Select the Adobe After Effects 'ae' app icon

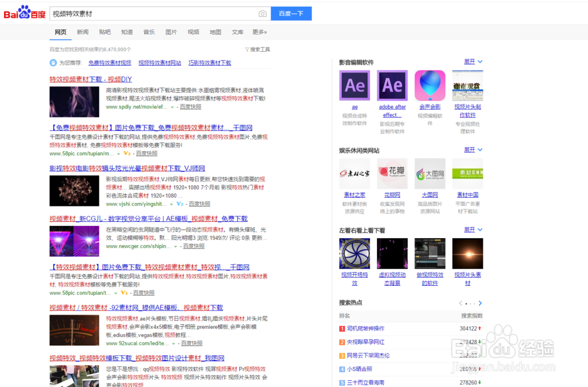[355, 85]
